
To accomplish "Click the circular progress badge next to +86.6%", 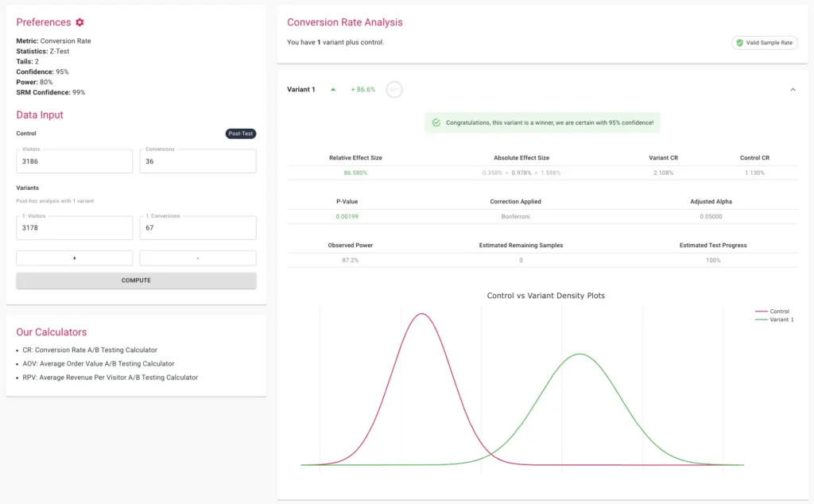I will pyautogui.click(x=394, y=89).
